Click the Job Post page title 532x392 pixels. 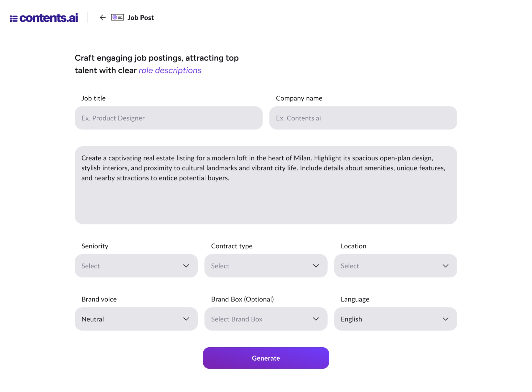tap(141, 18)
